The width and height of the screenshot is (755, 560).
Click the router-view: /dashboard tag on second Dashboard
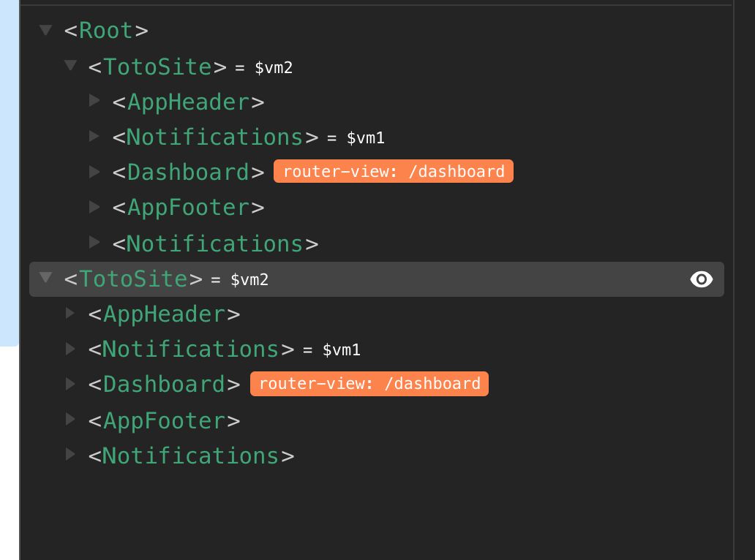point(369,383)
